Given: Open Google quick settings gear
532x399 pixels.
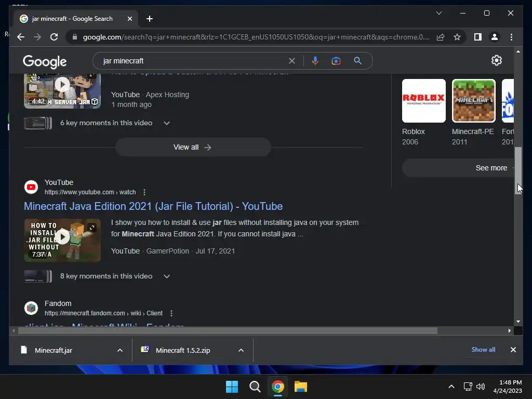Looking at the screenshot, I should (496, 60).
